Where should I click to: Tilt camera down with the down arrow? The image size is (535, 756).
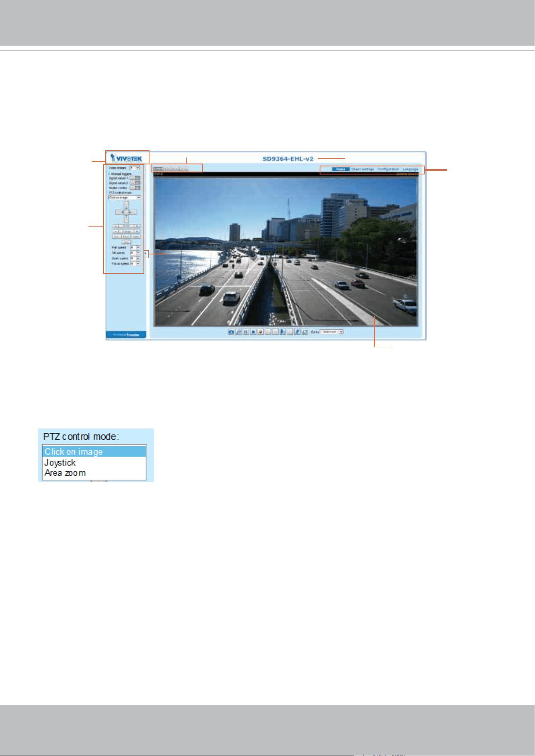pyautogui.click(x=126, y=219)
